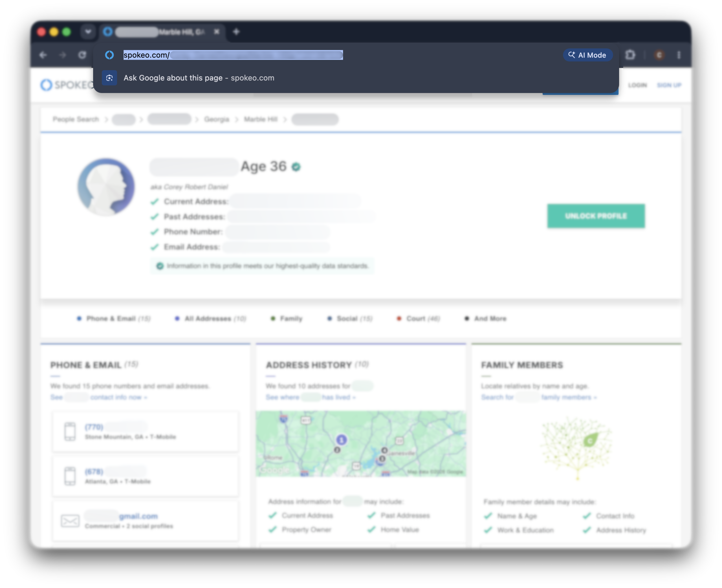Jump to Court records section tab
Viewport: 722px width, 588px height.
point(418,319)
